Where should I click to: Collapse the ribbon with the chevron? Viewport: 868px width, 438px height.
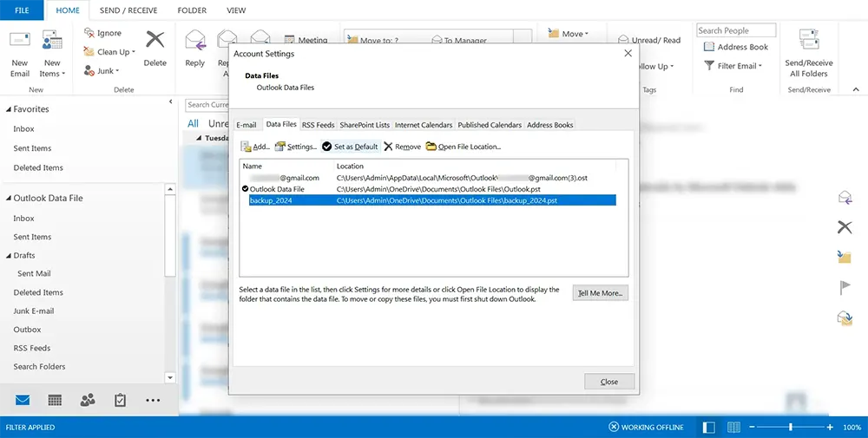[856, 89]
